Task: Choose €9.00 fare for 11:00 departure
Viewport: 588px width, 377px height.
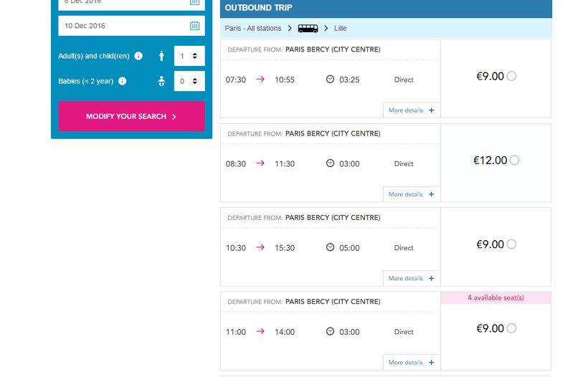Action: pyautogui.click(x=511, y=328)
